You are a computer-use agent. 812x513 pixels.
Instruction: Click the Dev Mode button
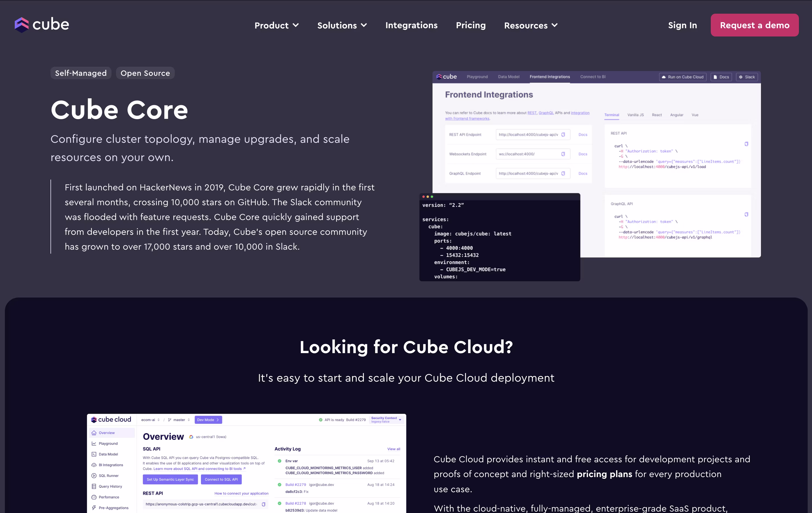[208, 420]
